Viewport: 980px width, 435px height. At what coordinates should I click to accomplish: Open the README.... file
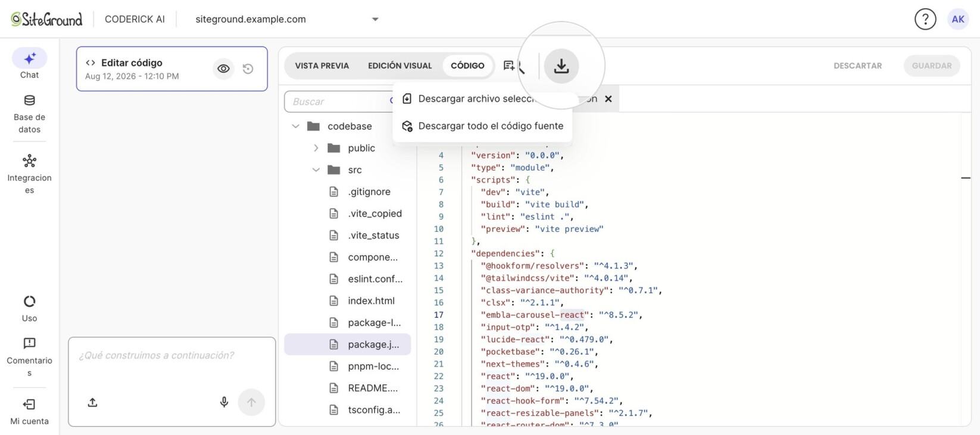(347, 388)
